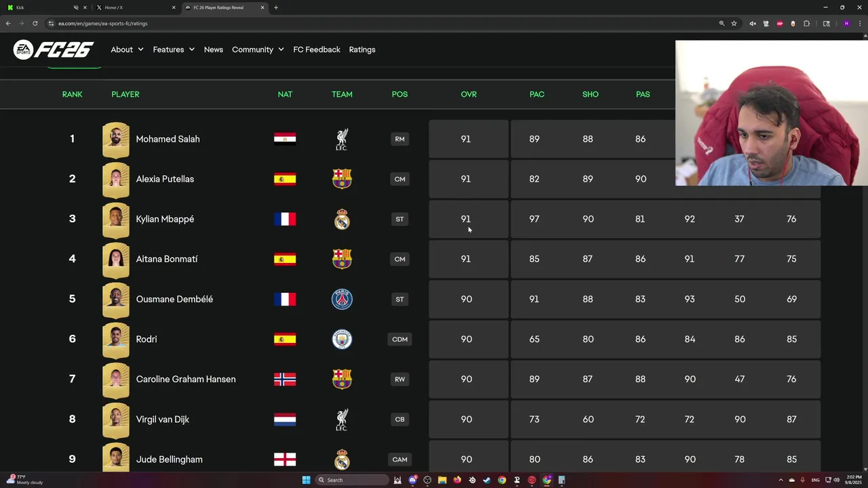Screen dimensions: 868x488
Task: Open the FC Feedback page
Action: tap(317, 49)
